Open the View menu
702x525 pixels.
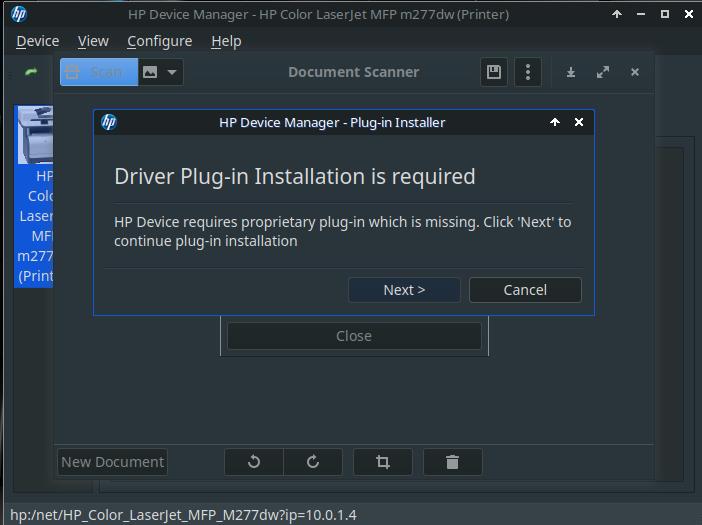[93, 41]
